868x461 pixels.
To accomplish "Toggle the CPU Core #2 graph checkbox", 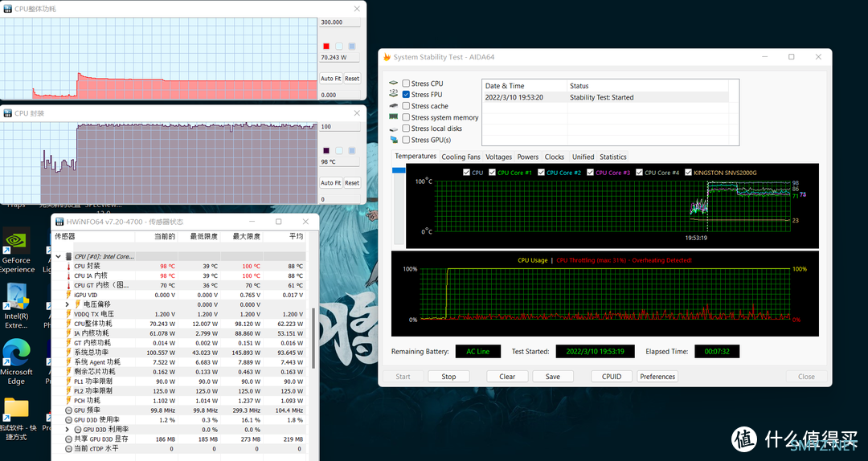I will [541, 173].
